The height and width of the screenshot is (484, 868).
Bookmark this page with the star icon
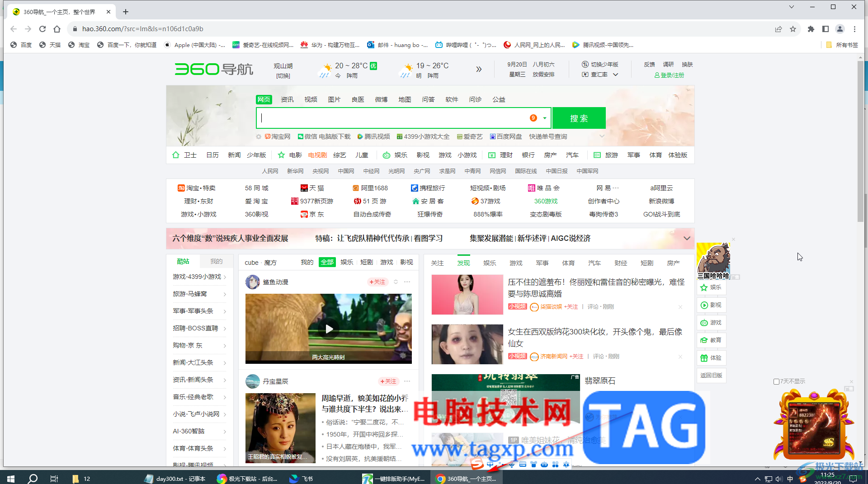[x=793, y=29]
